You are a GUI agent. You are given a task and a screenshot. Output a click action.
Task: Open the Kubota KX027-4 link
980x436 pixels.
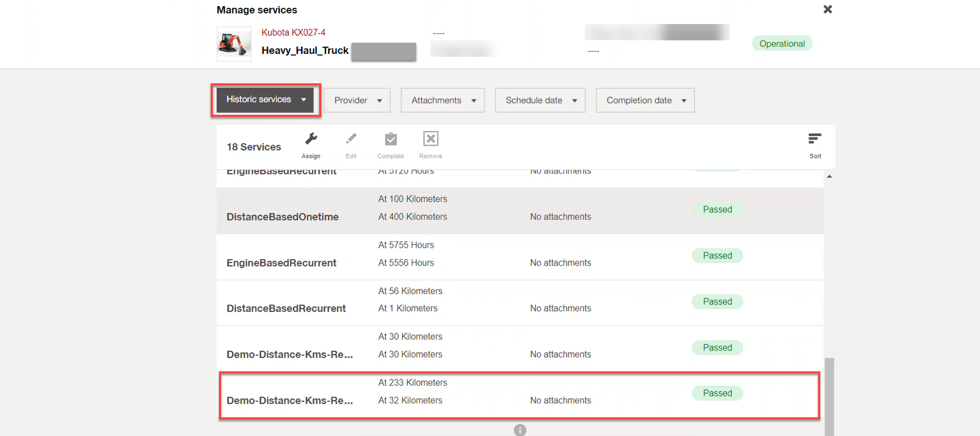[x=293, y=32]
